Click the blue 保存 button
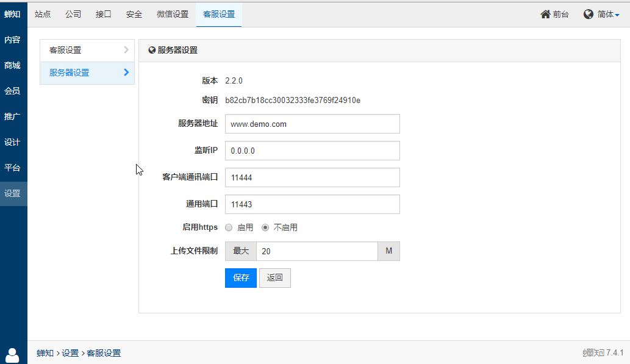The height and width of the screenshot is (364, 630). (241, 278)
